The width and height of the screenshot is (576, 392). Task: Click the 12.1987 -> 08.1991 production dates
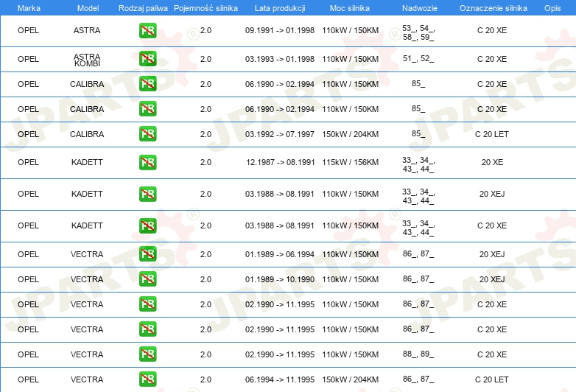(281, 162)
